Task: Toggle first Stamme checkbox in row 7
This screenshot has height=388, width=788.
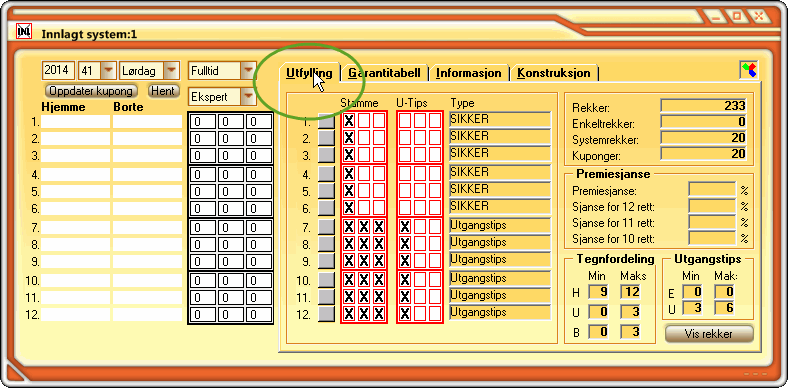Action: click(349, 227)
